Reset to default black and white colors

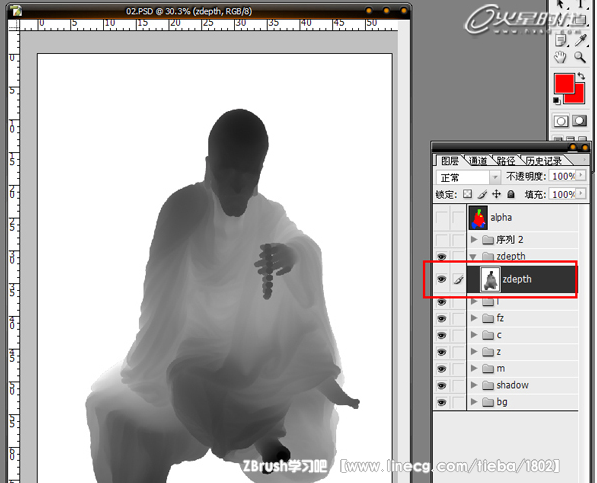[557, 101]
